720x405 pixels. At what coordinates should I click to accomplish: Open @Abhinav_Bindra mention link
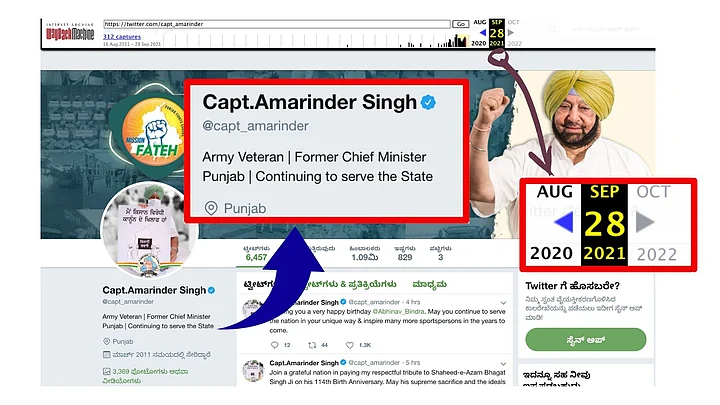tap(398, 311)
